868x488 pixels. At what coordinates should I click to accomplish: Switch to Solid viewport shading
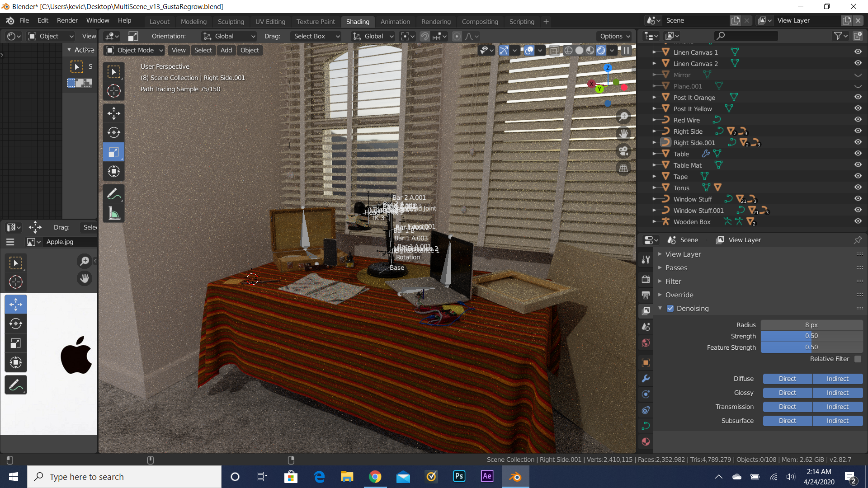[x=579, y=50]
